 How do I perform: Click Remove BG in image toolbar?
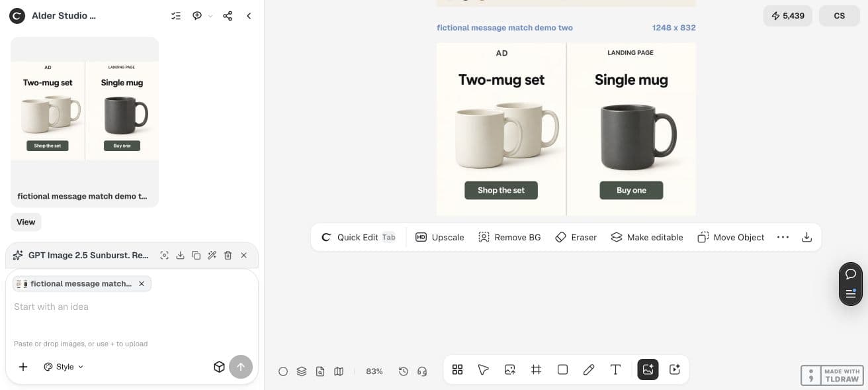pyautogui.click(x=509, y=237)
